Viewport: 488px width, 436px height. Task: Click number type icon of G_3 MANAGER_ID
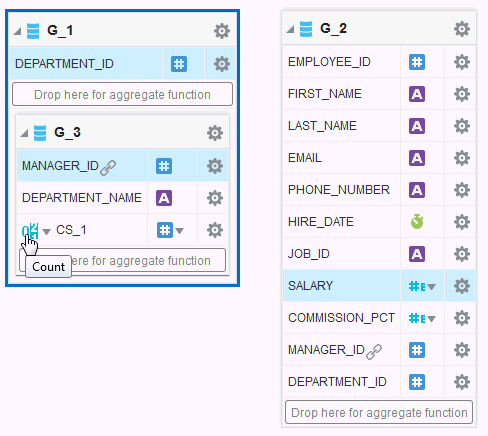click(164, 166)
